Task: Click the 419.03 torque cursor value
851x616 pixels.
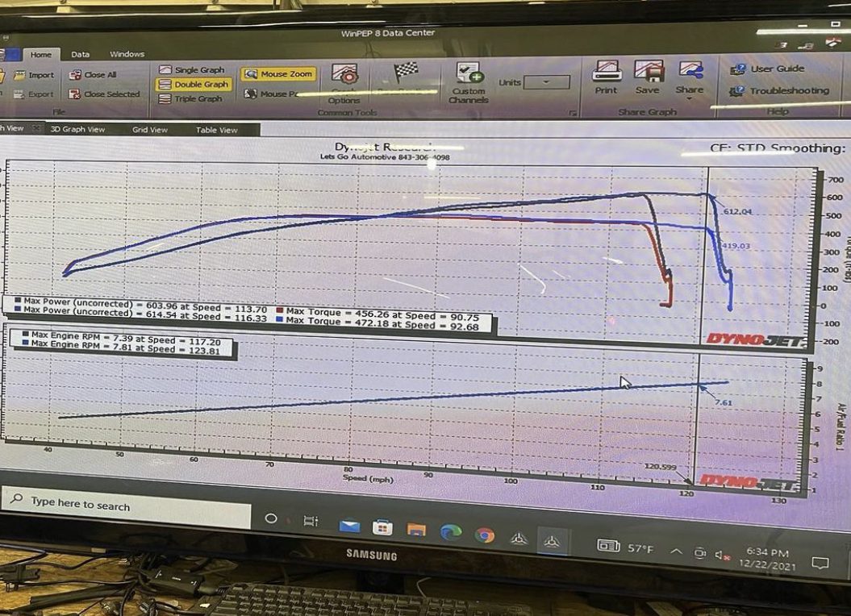Action: tap(736, 246)
